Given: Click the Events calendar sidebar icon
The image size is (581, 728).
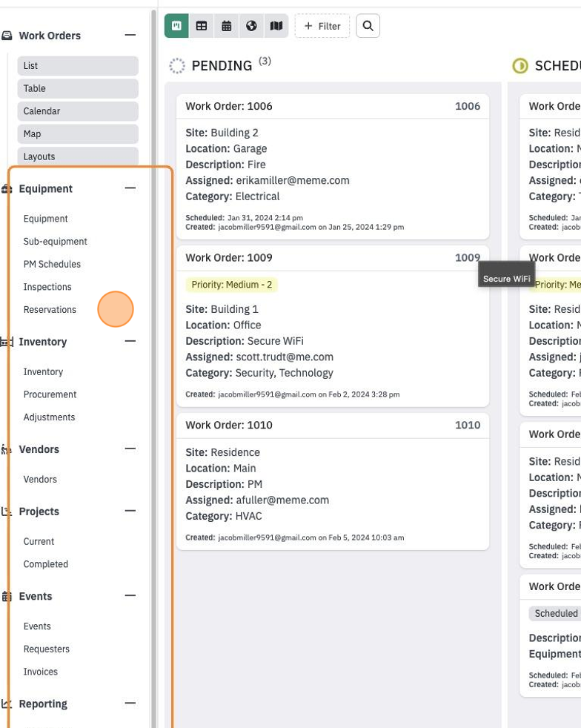Looking at the screenshot, I should point(7,596).
